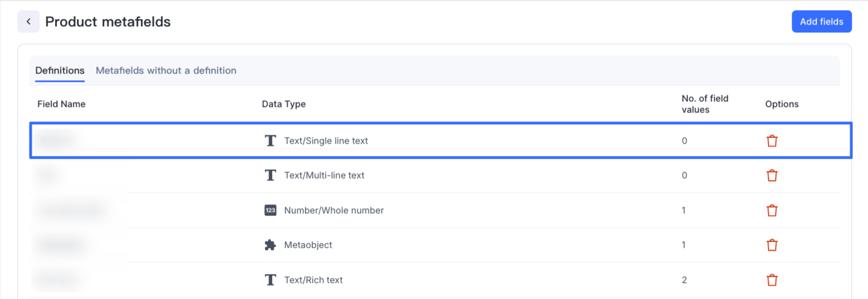
Task: Delete the Metaobject metafield
Action: (772, 245)
